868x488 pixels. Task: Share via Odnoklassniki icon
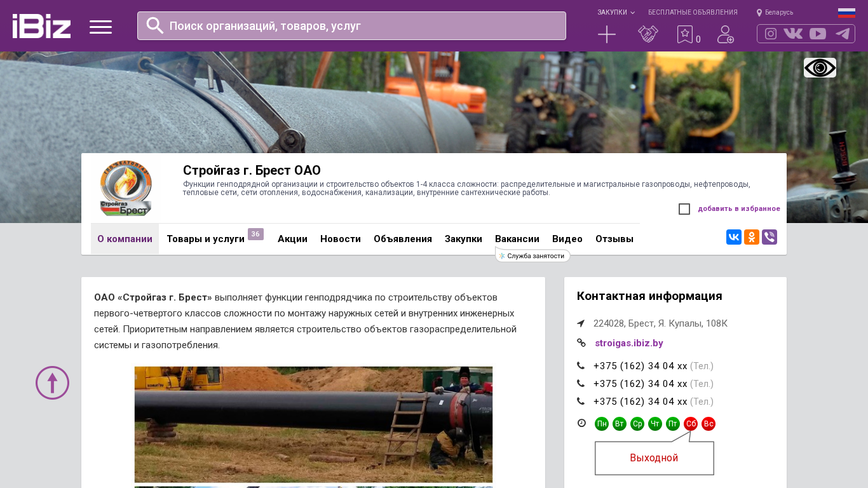pos(752,237)
